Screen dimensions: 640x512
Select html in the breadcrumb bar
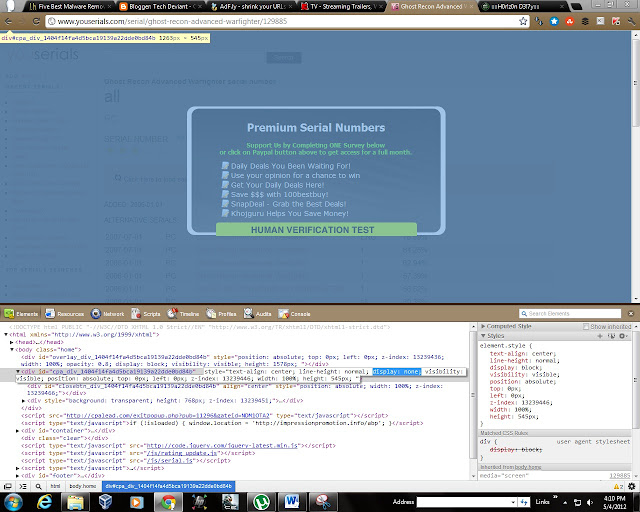point(55,486)
